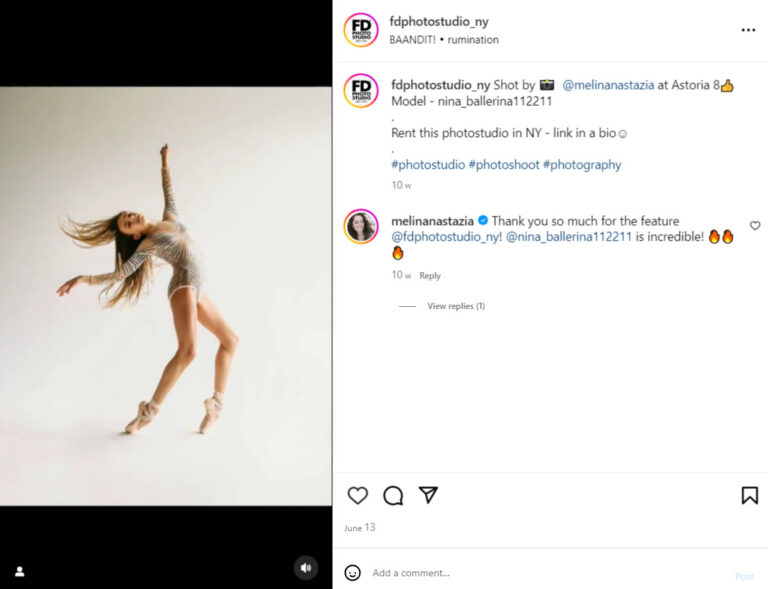768x589 pixels.
Task: Open melinanastazia's comment avatar
Action: point(361,227)
